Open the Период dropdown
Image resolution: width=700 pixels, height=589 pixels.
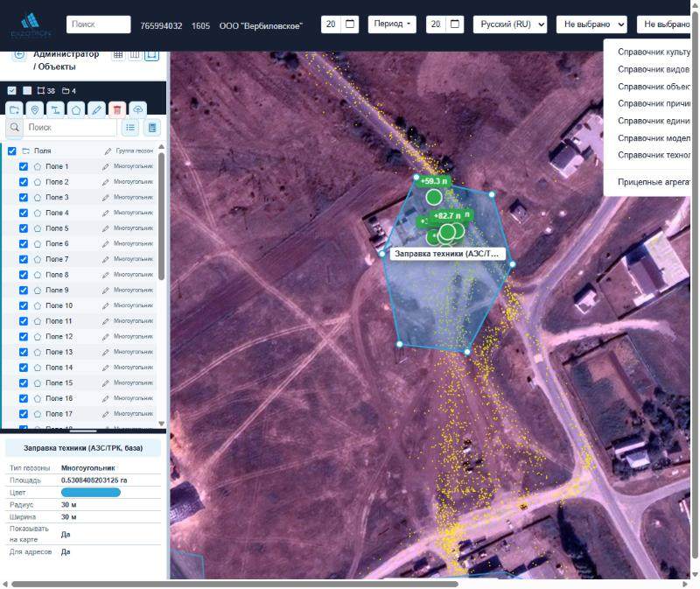(392, 25)
